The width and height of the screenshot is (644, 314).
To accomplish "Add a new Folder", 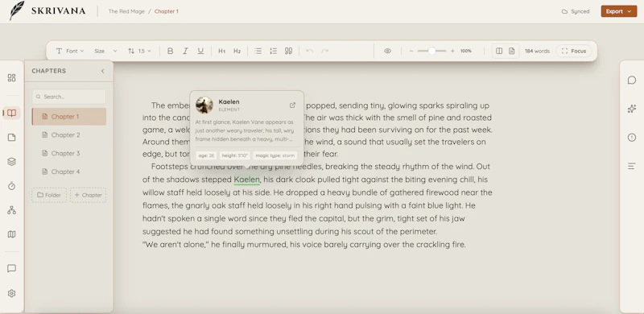I will point(49,195).
